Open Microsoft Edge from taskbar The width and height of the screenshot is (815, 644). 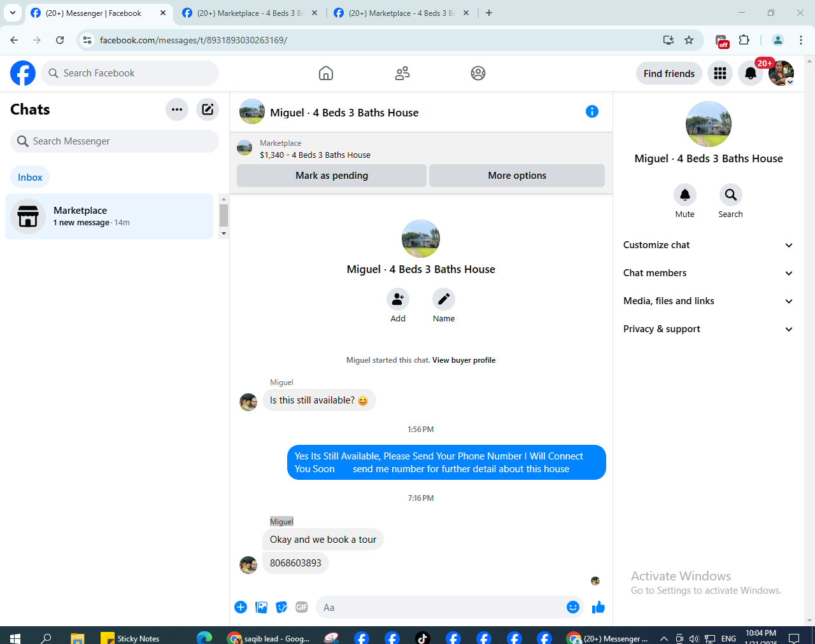point(204,637)
